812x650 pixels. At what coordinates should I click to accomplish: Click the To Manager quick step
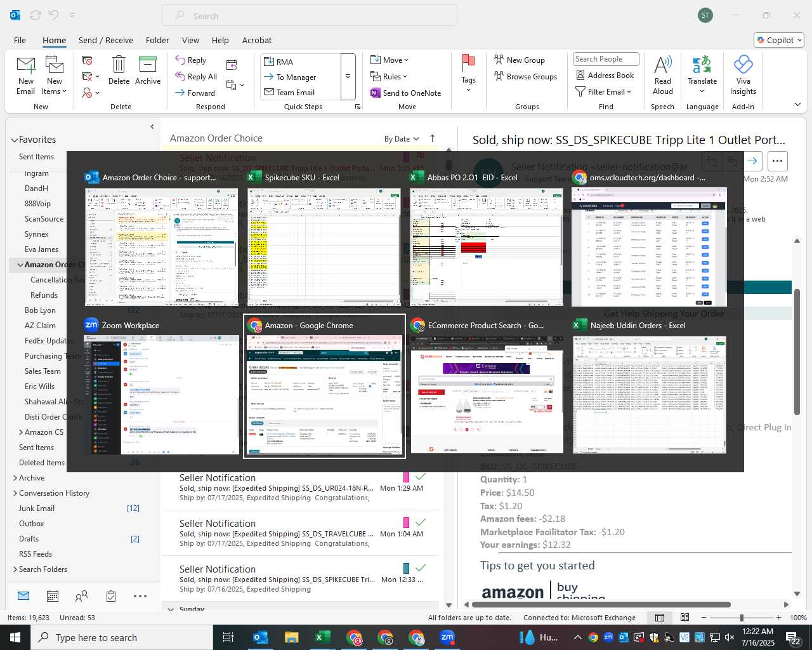(301, 77)
